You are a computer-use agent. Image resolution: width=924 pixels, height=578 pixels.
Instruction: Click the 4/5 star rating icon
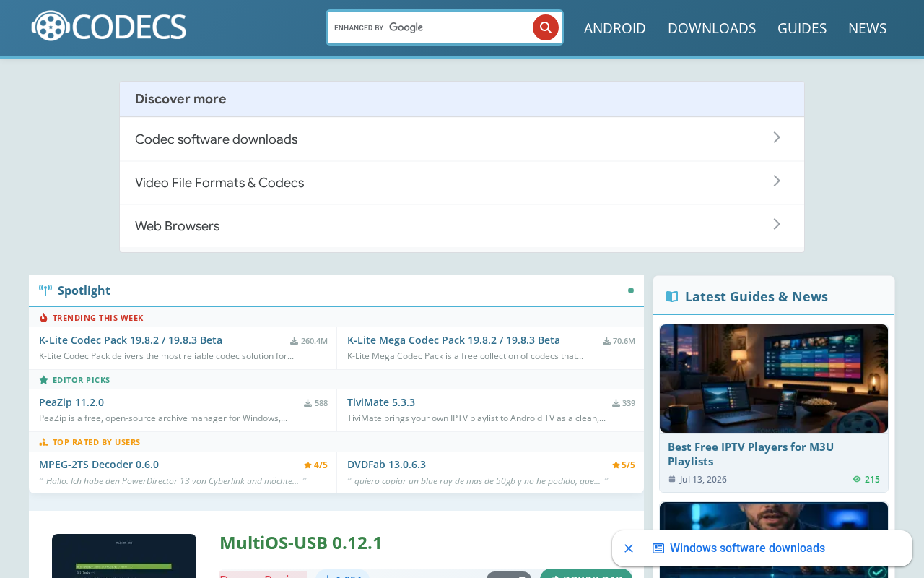point(308,465)
